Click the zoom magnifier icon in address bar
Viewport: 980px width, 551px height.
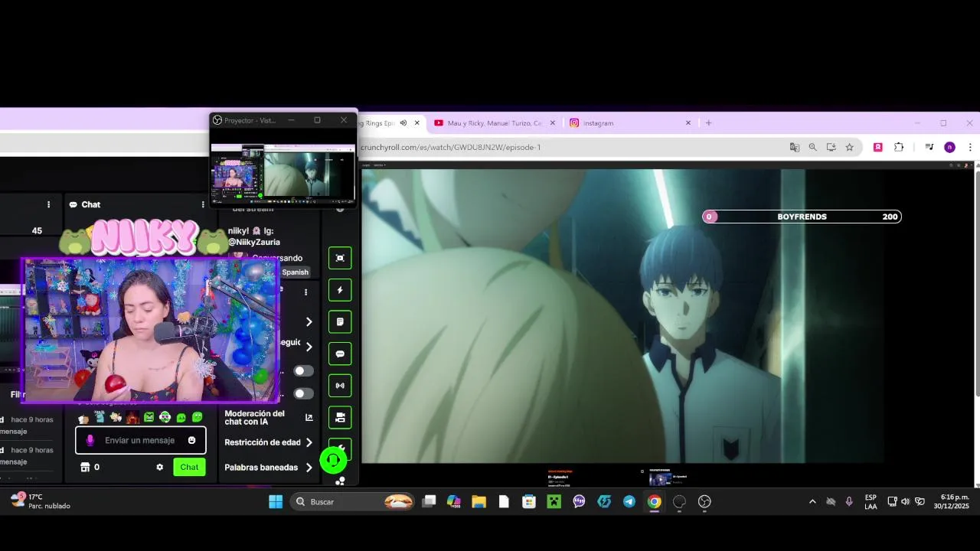tap(813, 147)
